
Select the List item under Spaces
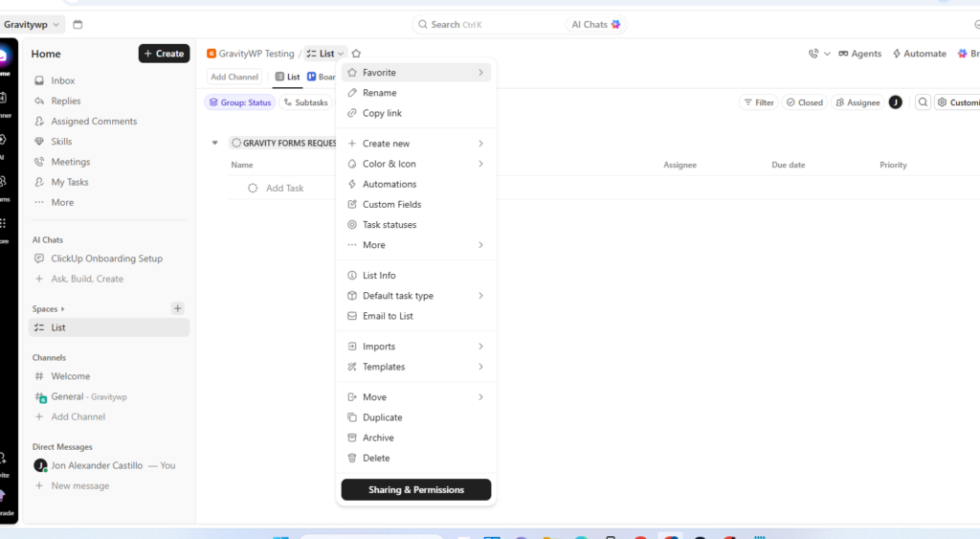coord(109,327)
